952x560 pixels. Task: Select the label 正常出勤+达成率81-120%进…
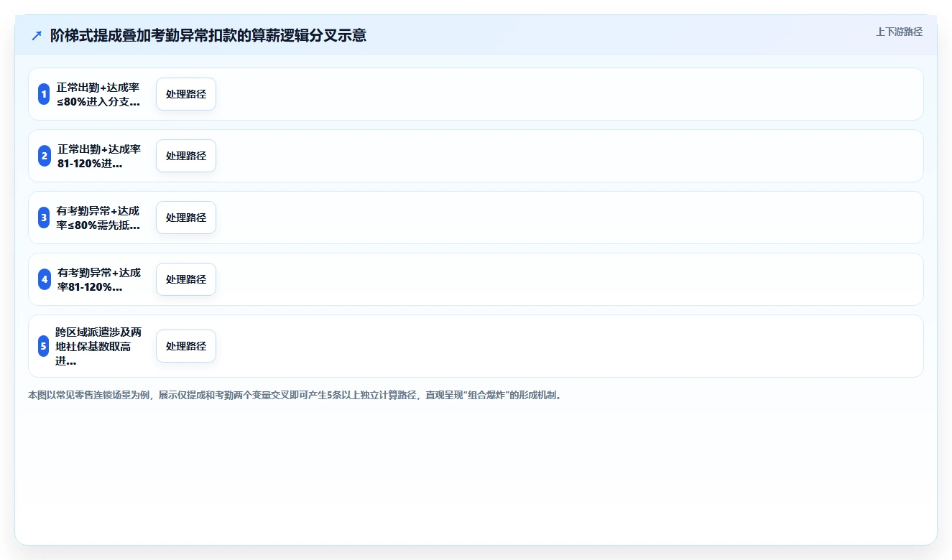pyautogui.click(x=99, y=156)
